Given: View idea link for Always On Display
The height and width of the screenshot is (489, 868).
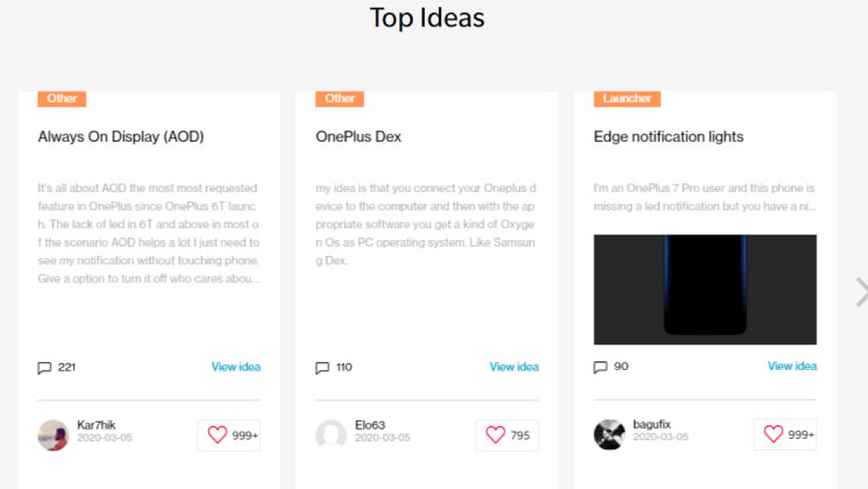Looking at the screenshot, I should click(x=236, y=367).
